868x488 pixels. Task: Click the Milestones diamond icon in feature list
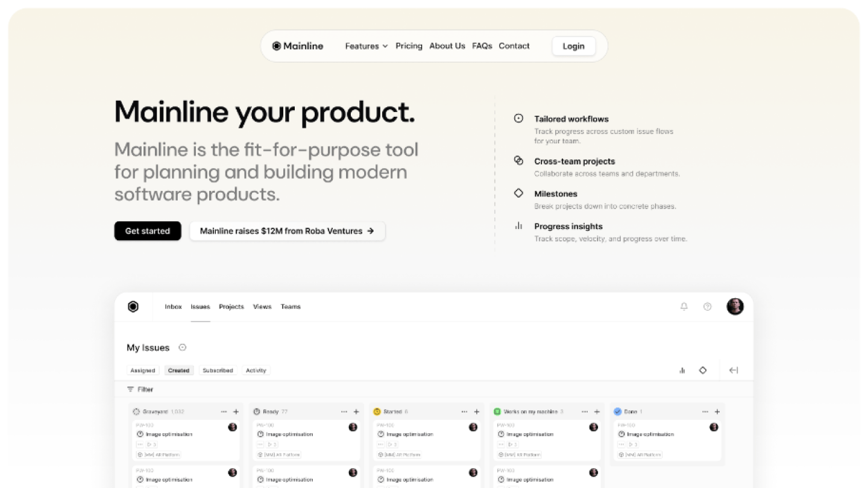(x=518, y=193)
